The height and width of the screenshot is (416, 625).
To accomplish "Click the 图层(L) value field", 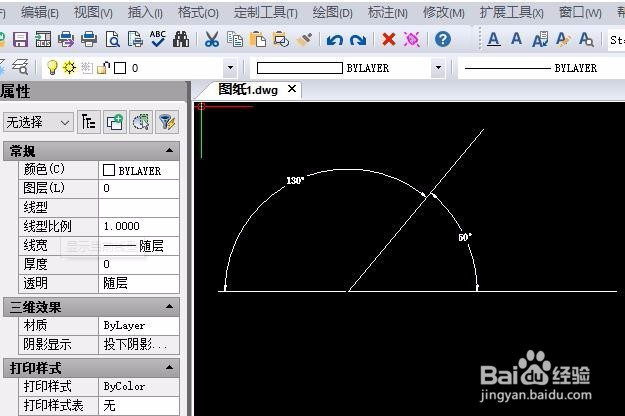I will coord(139,188).
